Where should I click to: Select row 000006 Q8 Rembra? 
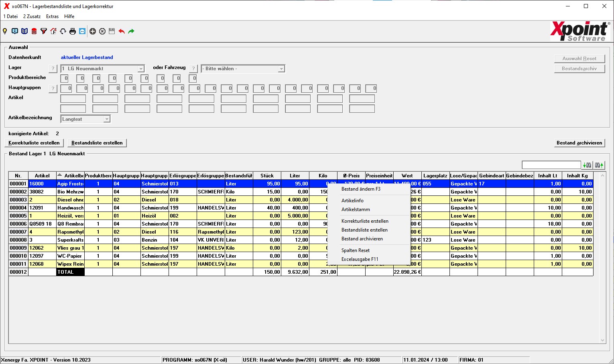[x=301, y=224]
